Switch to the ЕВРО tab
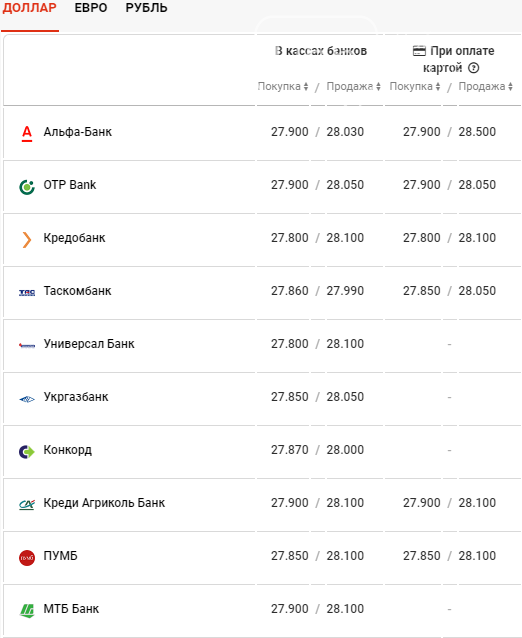Screen dimensions: 522x638 (x=91, y=8)
